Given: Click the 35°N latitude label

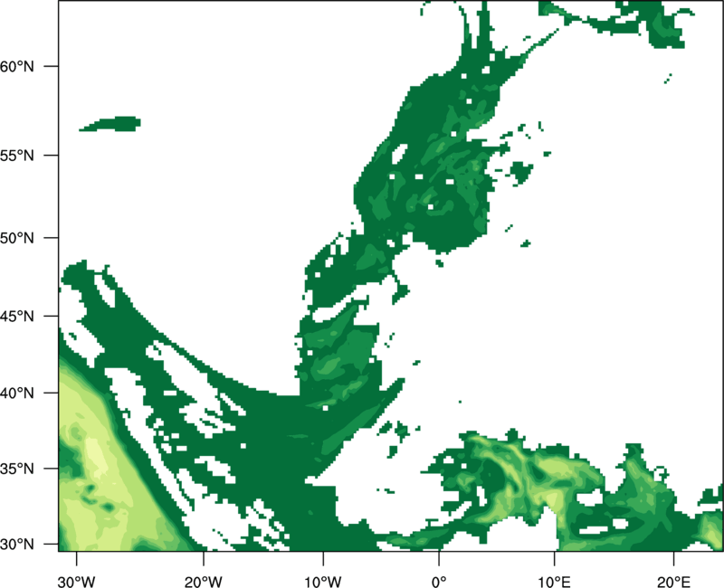Looking at the screenshot, I should [x=17, y=469].
